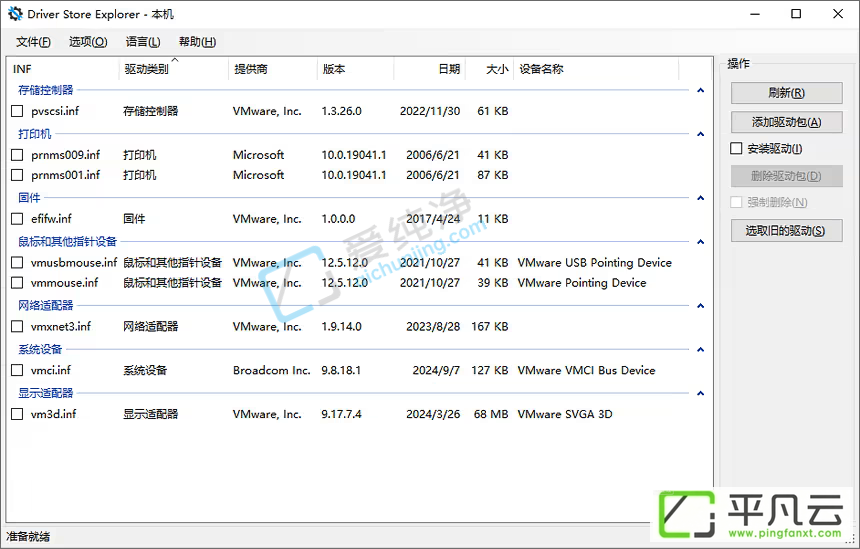This screenshot has height=549, width=860.
Task: Open the 帮助(H) menu
Action: coord(197,42)
